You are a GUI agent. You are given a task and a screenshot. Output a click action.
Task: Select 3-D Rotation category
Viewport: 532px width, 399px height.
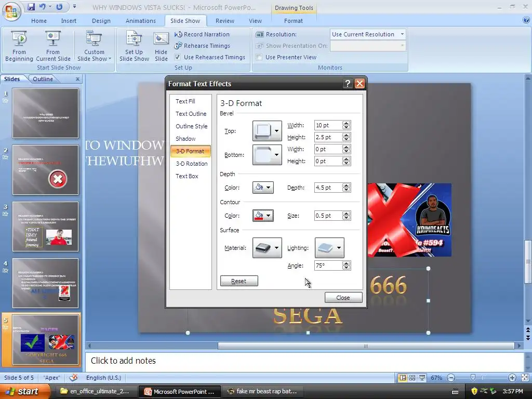pos(191,164)
